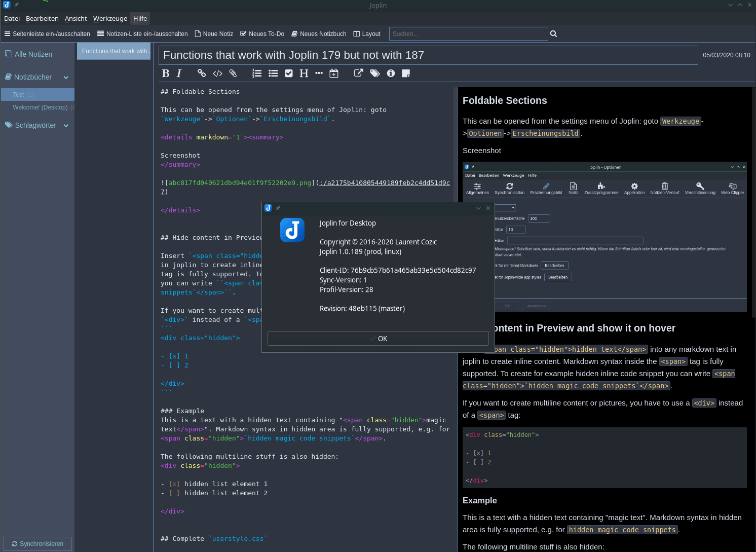The image size is (756, 552).
Task: Insert a numbered list
Action: [257, 73]
